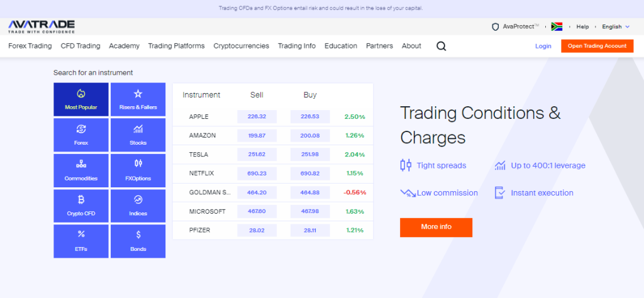
Task: Open the Forex Trading menu
Action: (x=30, y=46)
